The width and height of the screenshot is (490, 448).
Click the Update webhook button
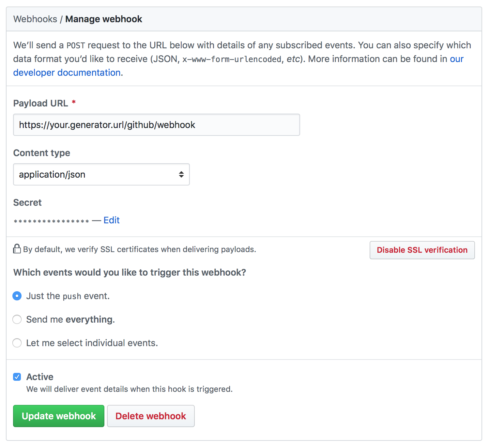pos(59,416)
